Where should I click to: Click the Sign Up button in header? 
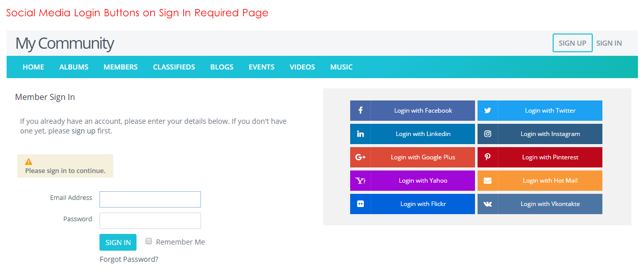point(572,43)
